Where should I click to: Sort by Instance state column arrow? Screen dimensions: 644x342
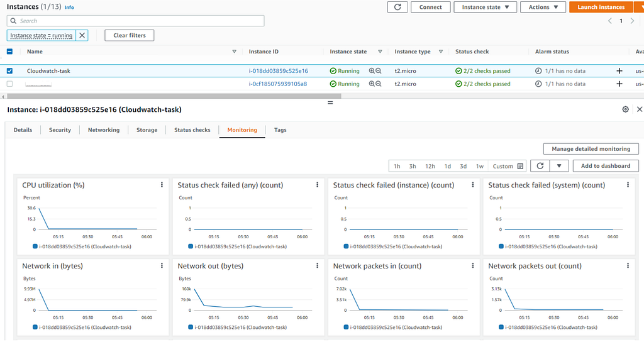[380, 52]
